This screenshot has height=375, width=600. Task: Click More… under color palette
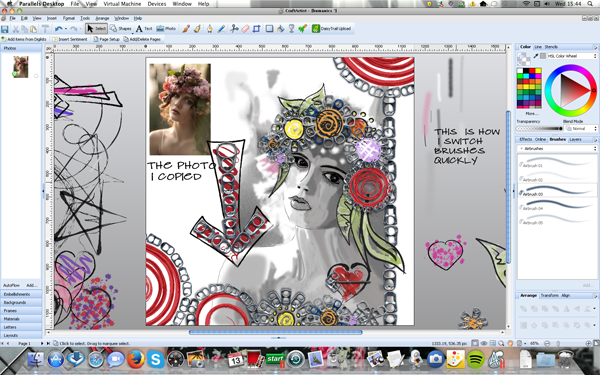pyautogui.click(x=532, y=114)
